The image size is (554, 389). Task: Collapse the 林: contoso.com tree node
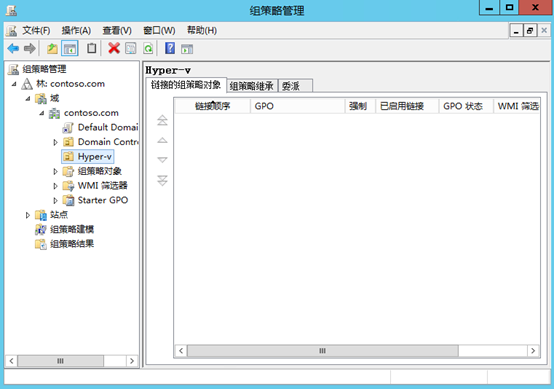pos(14,84)
